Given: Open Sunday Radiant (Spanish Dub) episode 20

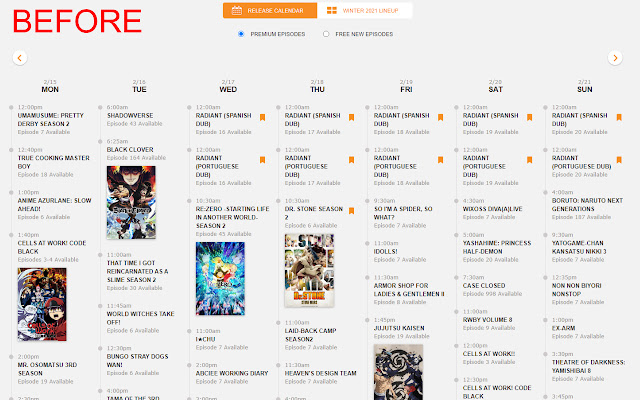Looking at the screenshot, I should click(x=580, y=120).
